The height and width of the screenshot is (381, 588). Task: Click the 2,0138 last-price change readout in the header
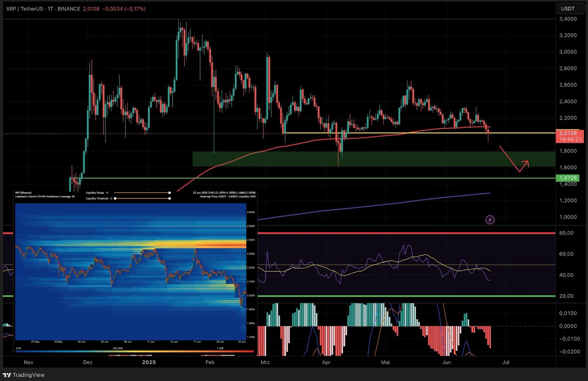tap(114, 8)
